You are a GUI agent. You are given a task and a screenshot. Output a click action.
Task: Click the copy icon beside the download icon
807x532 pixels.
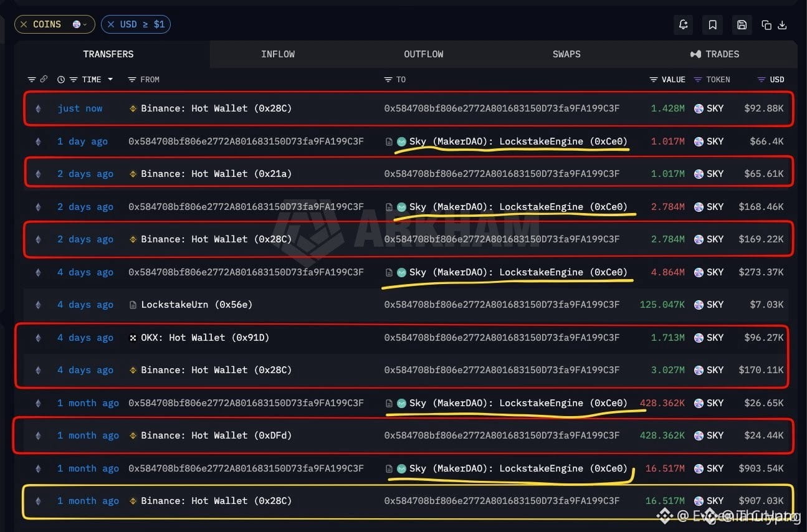tap(766, 25)
